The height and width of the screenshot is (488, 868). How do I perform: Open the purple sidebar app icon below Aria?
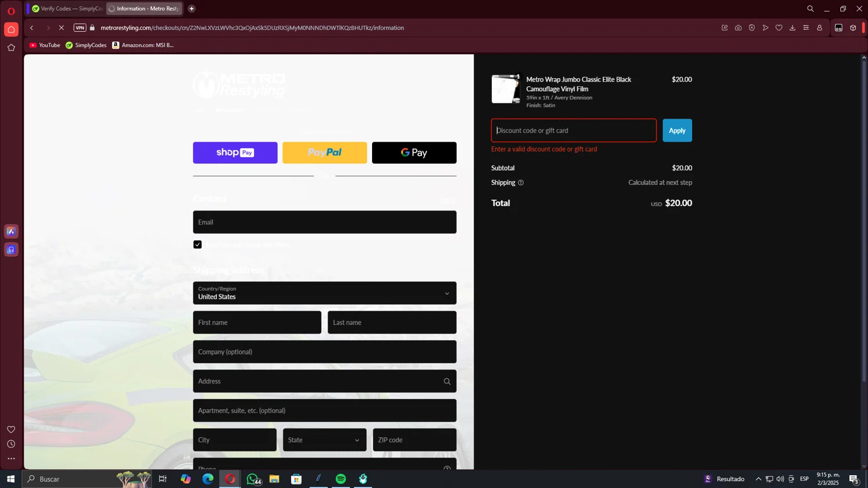(x=11, y=250)
